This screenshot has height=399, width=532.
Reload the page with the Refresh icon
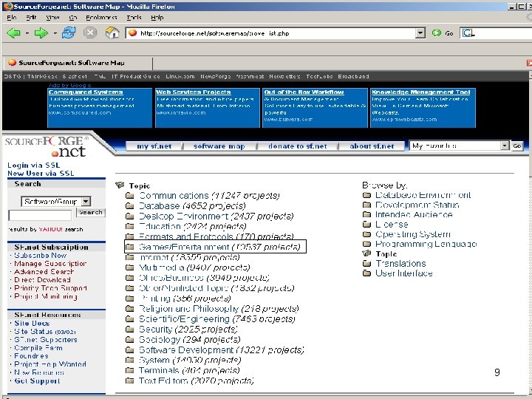coord(69,33)
